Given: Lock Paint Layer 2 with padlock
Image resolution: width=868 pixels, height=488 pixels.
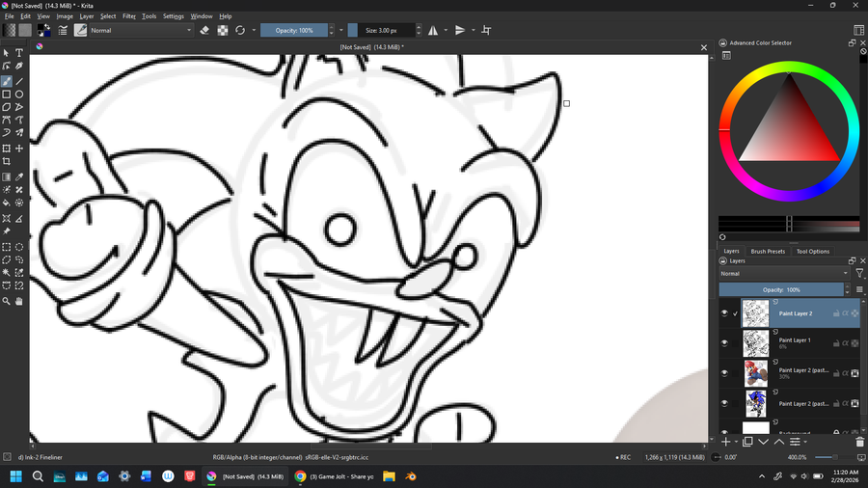Looking at the screenshot, I should [x=836, y=313].
